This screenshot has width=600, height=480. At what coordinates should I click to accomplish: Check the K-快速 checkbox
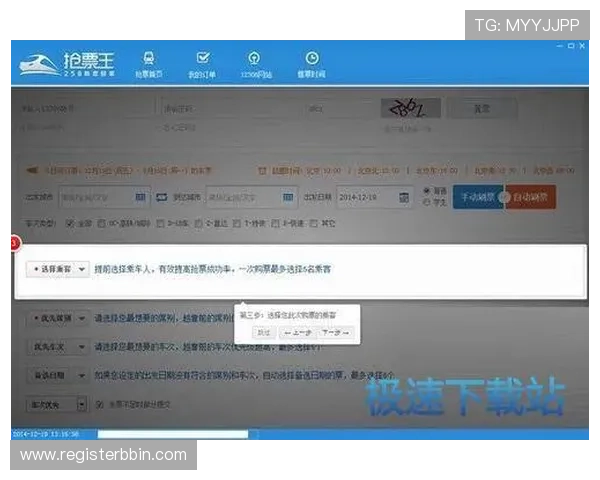tap(275, 223)
